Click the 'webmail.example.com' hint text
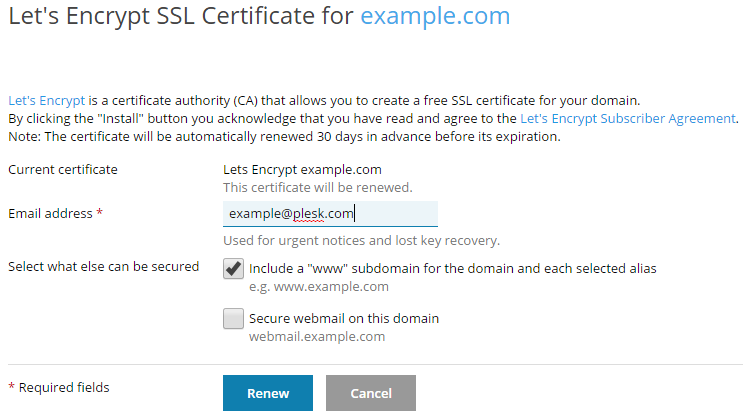 316,337
